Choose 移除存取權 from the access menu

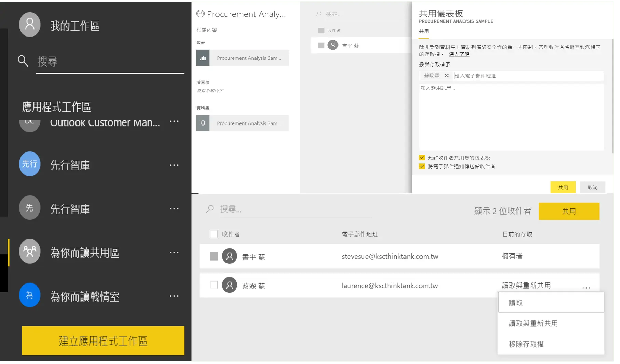point(552,345)
